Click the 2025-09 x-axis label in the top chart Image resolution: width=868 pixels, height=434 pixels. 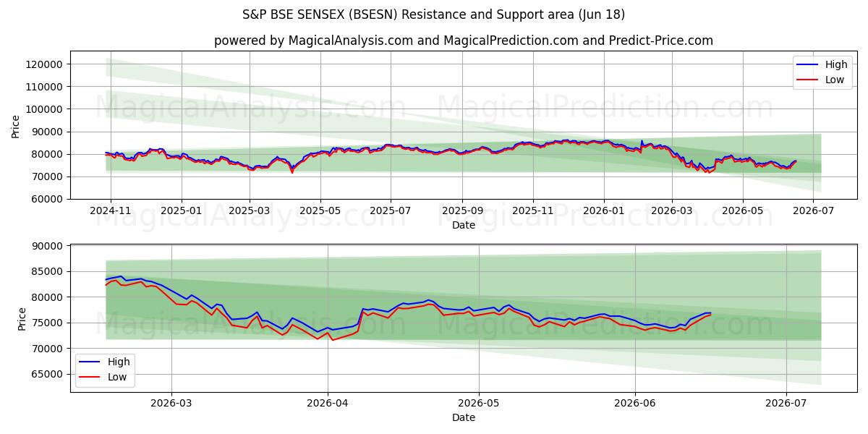[x=462, y=212]
